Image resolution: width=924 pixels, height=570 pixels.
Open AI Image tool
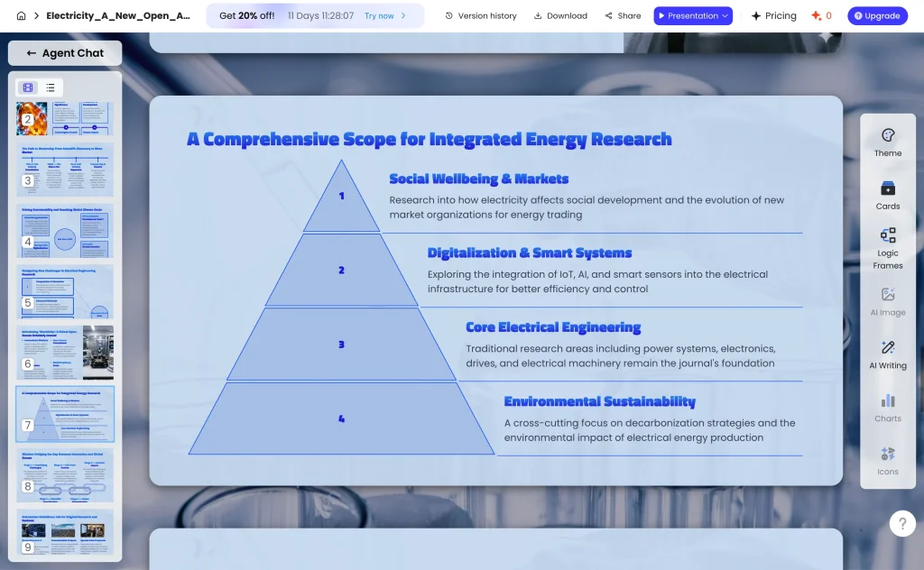(888, 301)
